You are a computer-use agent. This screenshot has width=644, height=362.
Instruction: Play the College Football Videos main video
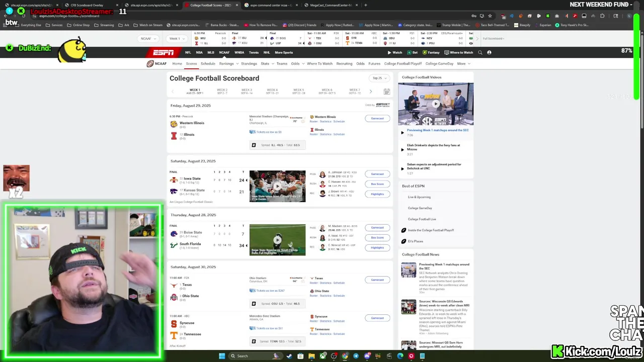[436, 104]
